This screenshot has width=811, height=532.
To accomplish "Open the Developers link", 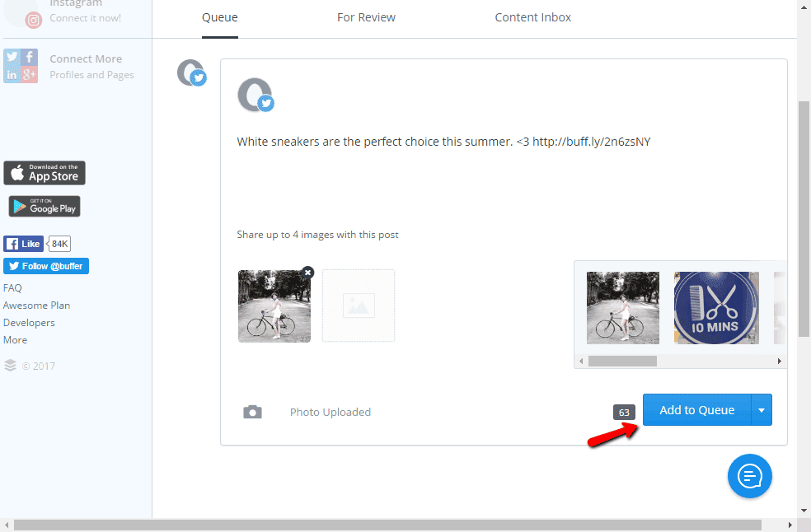I will point(29,323).
